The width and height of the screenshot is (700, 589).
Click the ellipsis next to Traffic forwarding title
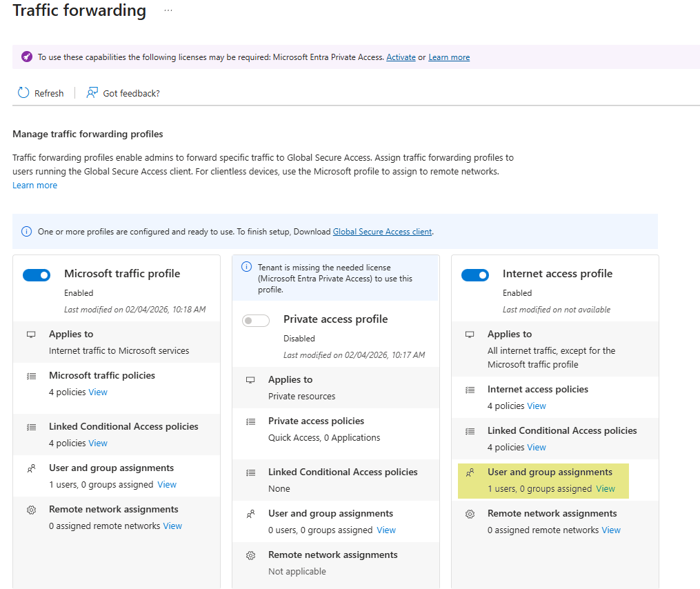click(x=168, y=10)
